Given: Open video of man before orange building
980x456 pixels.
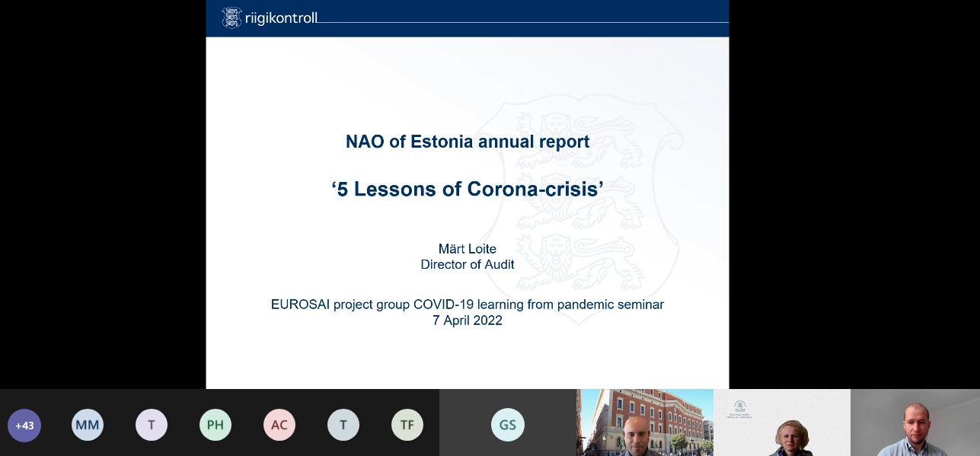Looking at the screenshot, I should [645, 423].
